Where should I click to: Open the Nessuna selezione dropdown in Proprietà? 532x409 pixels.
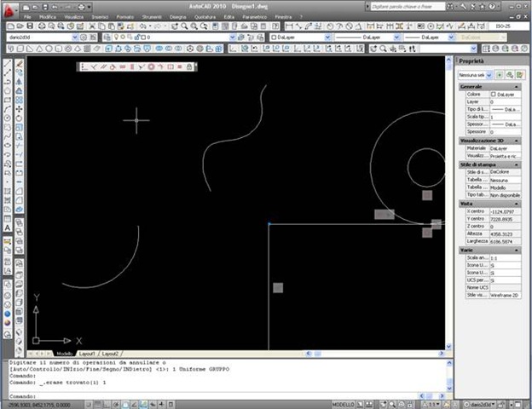tap(489, 75)
